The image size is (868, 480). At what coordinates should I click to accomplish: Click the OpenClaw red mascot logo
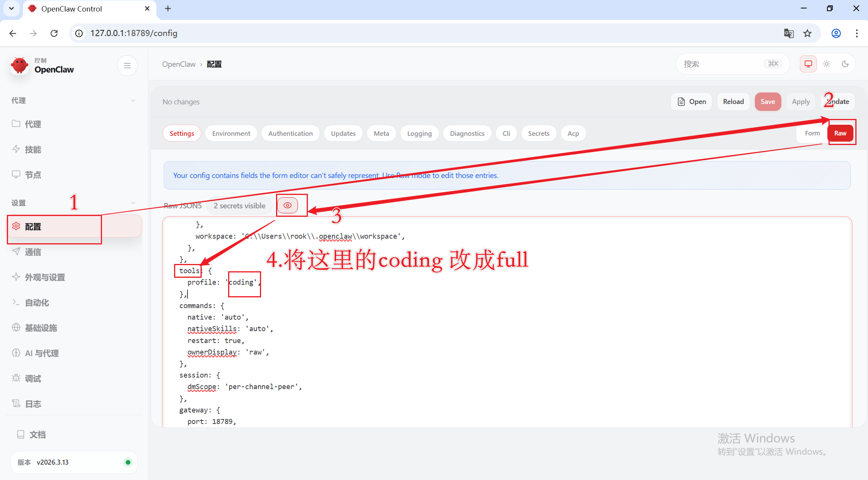point(20,65)
